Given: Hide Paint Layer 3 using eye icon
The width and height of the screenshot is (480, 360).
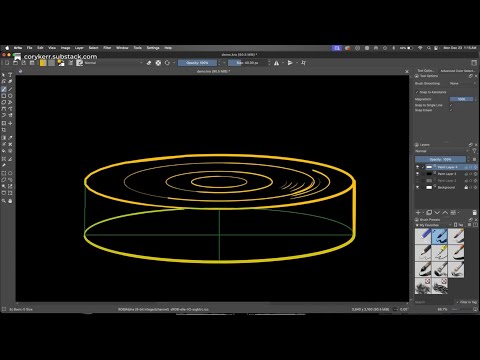Looking at the screenshot, I should 417,174.
